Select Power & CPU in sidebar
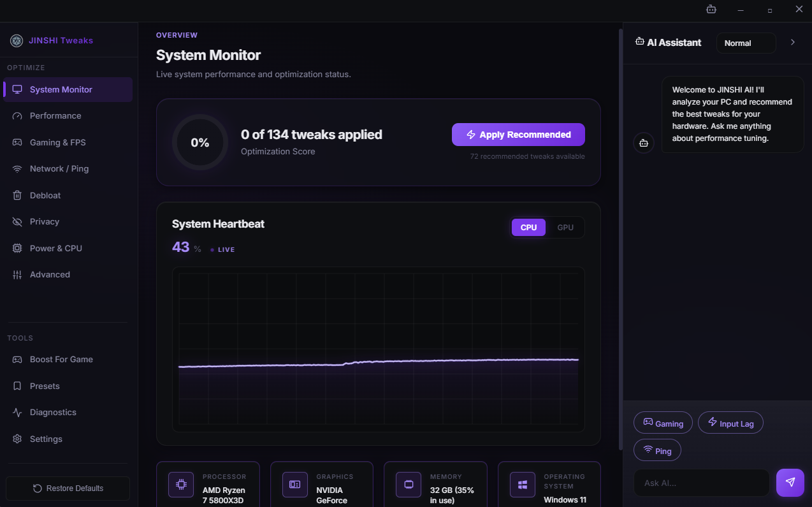The image size is (812, 507). [x=68, y=248]
